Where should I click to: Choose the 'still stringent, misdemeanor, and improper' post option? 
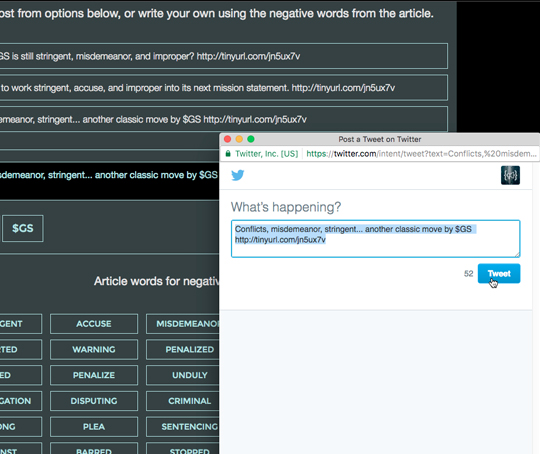[x=224, y=56]
